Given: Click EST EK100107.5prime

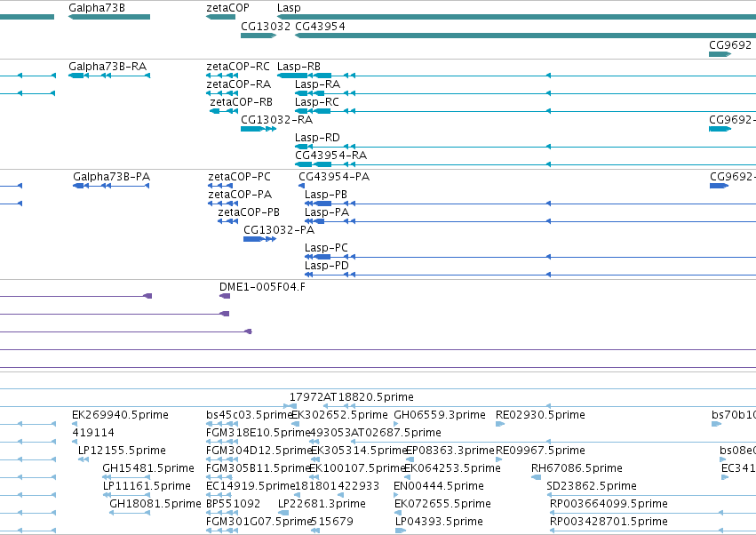Looking at the screenshot, I should coord(357,468).
